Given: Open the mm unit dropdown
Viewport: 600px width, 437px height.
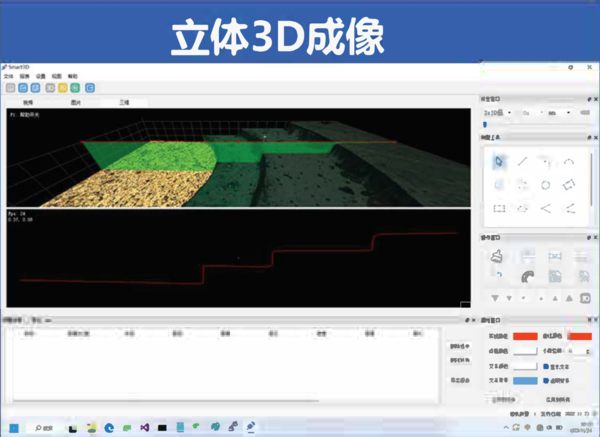Looking at the screenshot, I should [559, 113].
